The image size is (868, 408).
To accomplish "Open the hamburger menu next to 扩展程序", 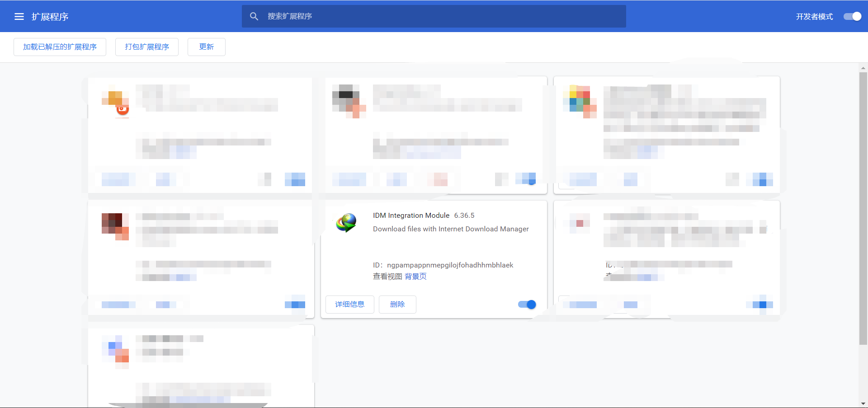I will pos(19,16).
